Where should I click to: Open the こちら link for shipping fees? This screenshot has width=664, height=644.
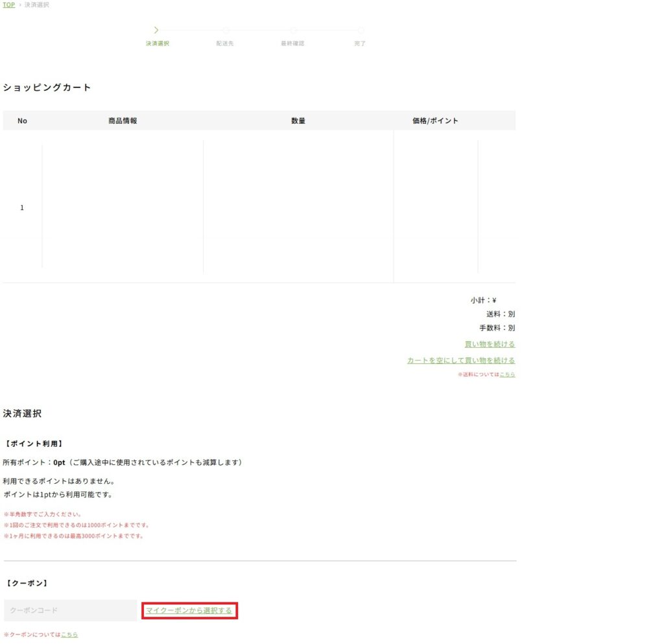(x=507, y=375)
